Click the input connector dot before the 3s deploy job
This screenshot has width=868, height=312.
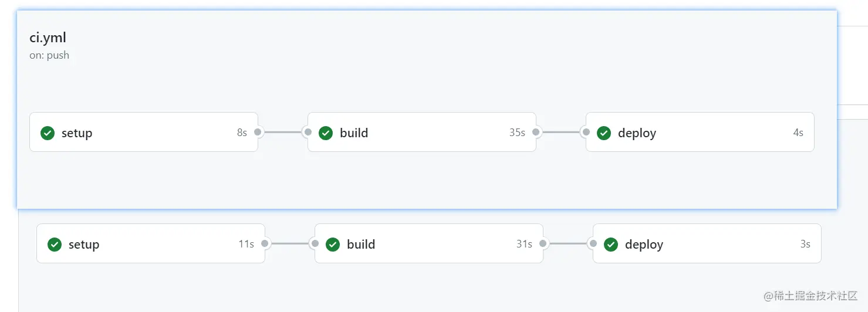pyautogui.click(x=593, y=243)
